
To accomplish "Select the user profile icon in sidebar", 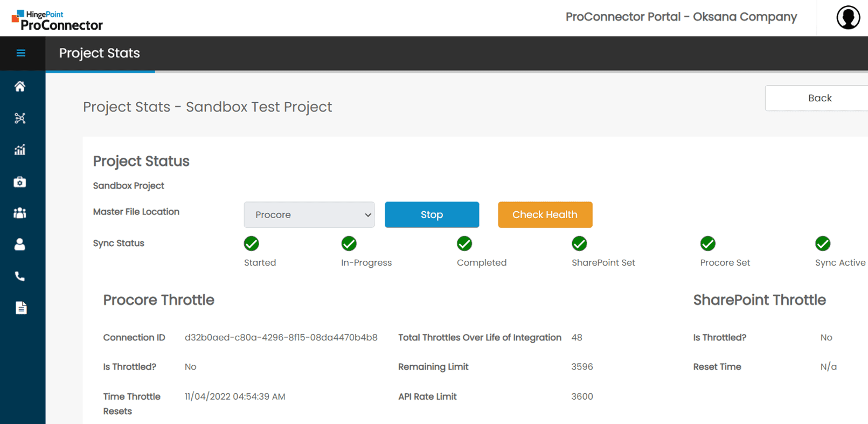I will pos(19,244).
